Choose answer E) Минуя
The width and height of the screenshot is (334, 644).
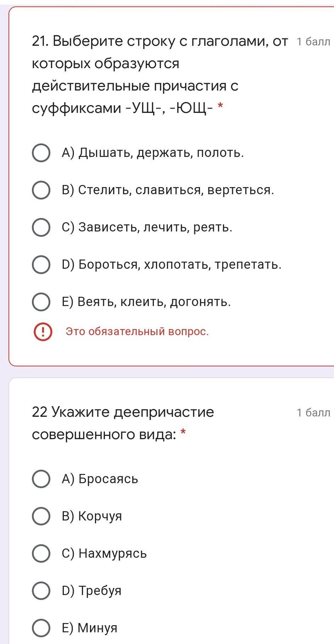coord(41,628)
